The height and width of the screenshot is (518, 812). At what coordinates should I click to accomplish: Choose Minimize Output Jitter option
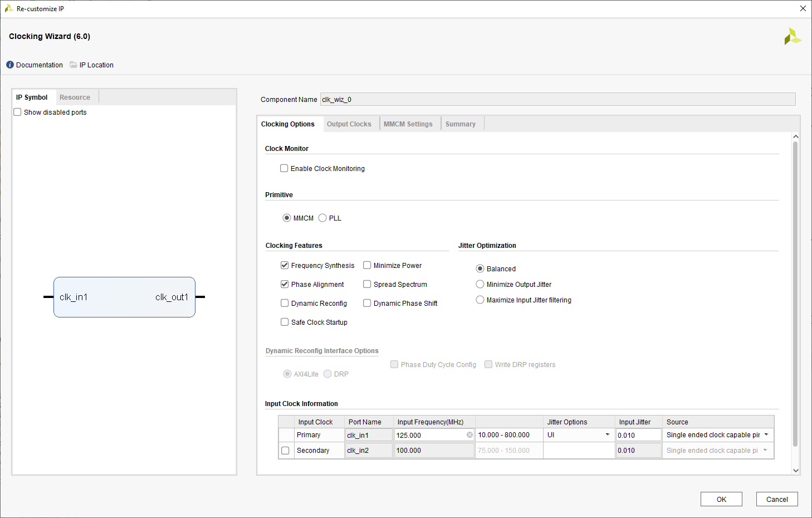click(480, 284)
